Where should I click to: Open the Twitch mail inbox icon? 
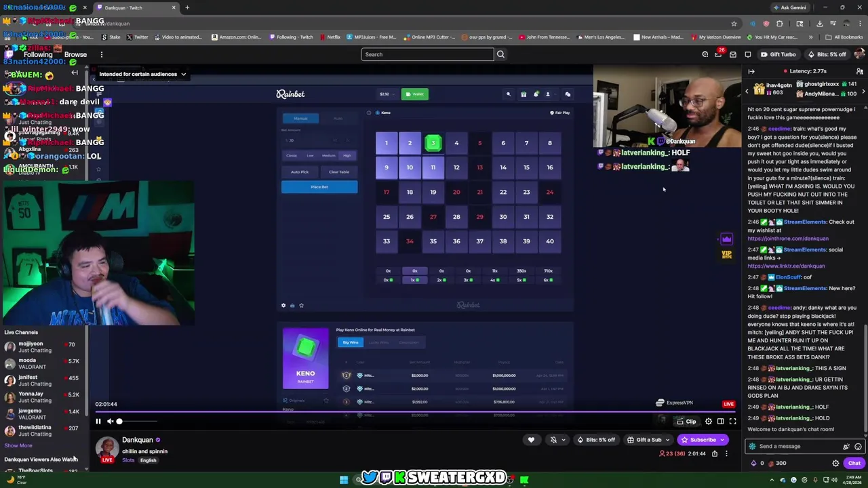[x=733, y=54]
